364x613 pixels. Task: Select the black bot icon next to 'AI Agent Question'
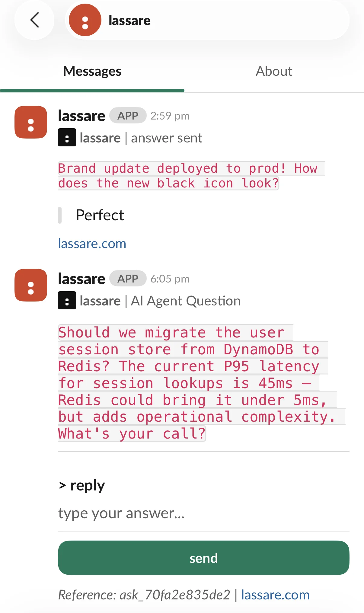coord(67,301)
